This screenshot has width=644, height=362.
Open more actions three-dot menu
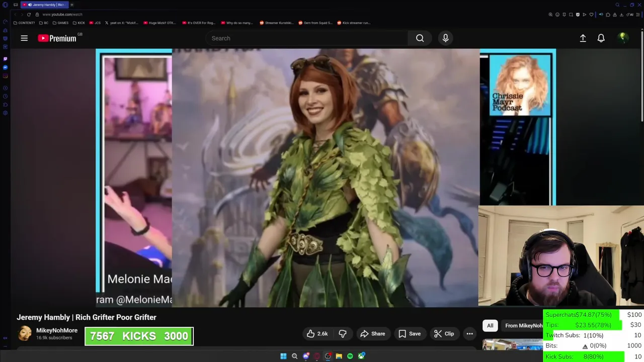click(x=469, y=334)
